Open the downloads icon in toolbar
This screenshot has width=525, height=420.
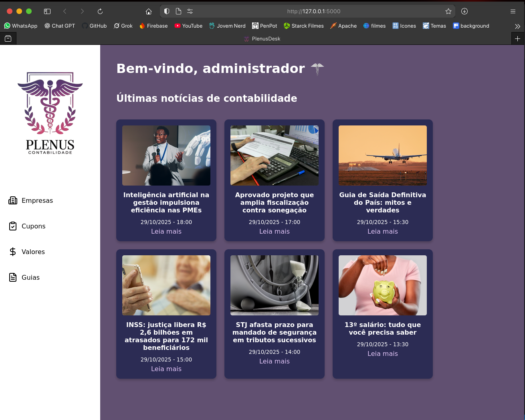(464, 11)
